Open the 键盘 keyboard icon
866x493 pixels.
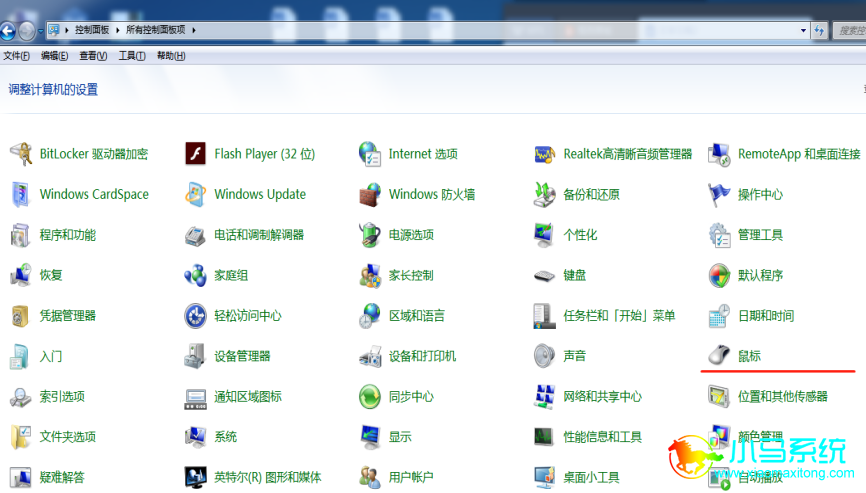click(545, 275)
